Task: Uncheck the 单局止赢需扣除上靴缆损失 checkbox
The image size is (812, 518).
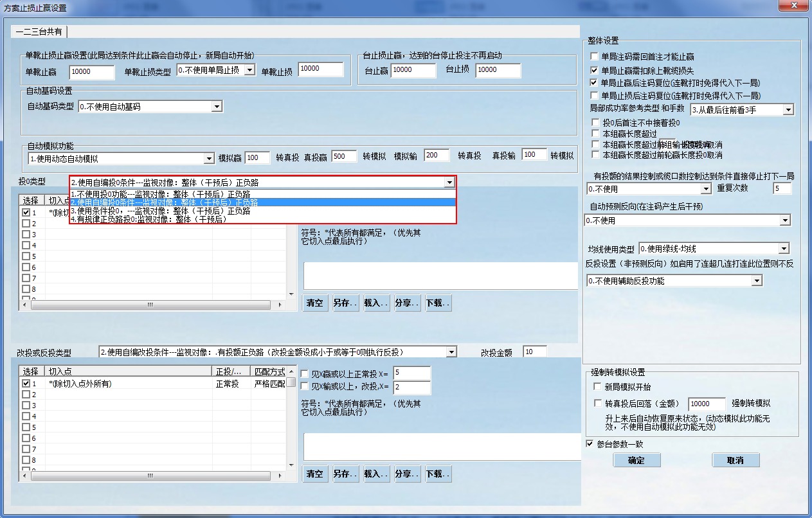Action: coord(593,71)
